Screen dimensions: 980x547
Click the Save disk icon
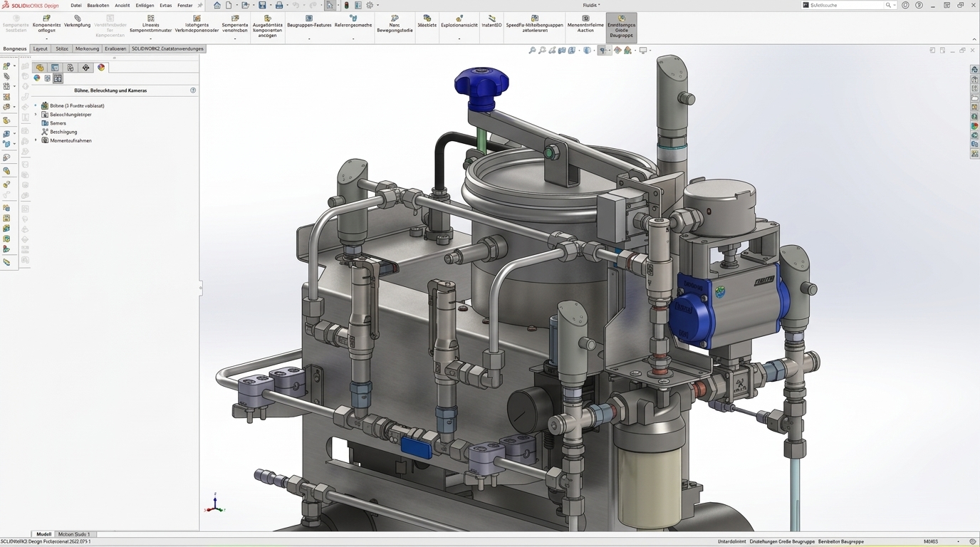coord(262,5)
